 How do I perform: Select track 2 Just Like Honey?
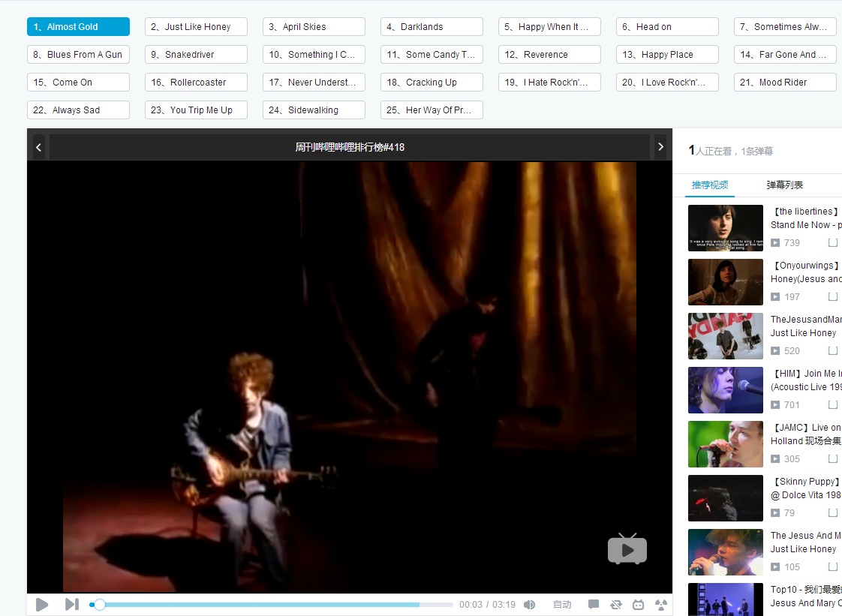click(196, 26)
